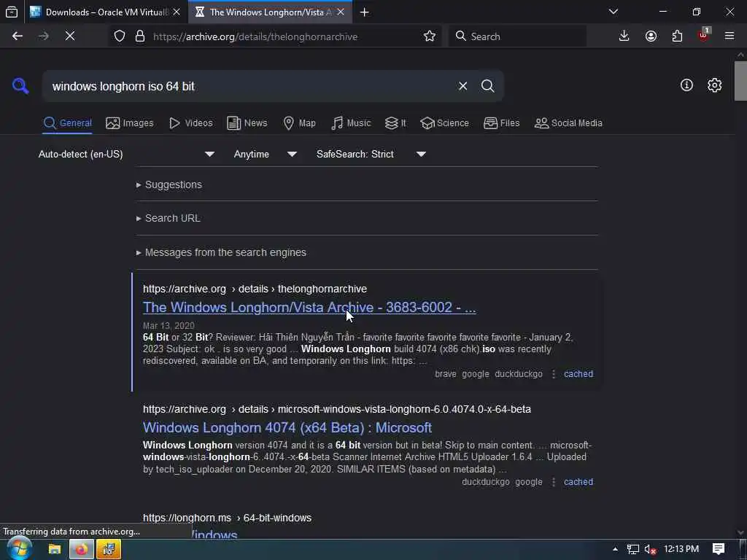Image resolution: width=747 pixels, height=560 pixels.
Task: Stop loading the page
Action: point(70,36)
